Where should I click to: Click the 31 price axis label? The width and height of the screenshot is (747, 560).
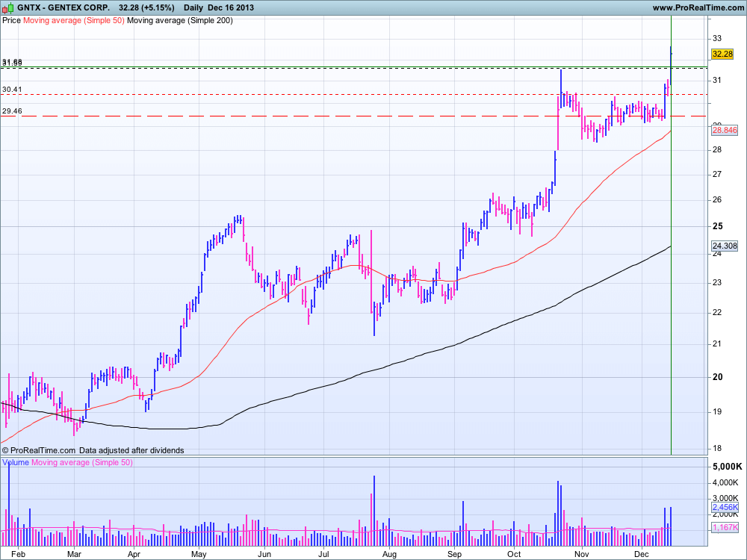point(717,81)
